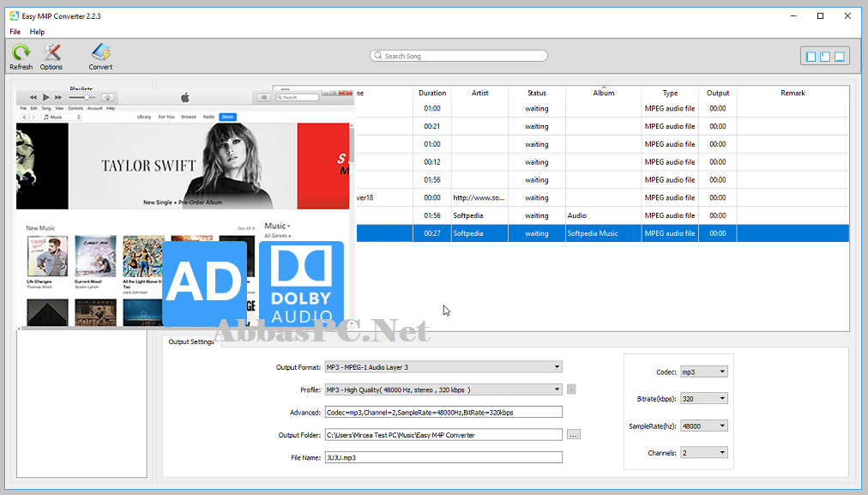Select the first layout view icon

[811, 57]
